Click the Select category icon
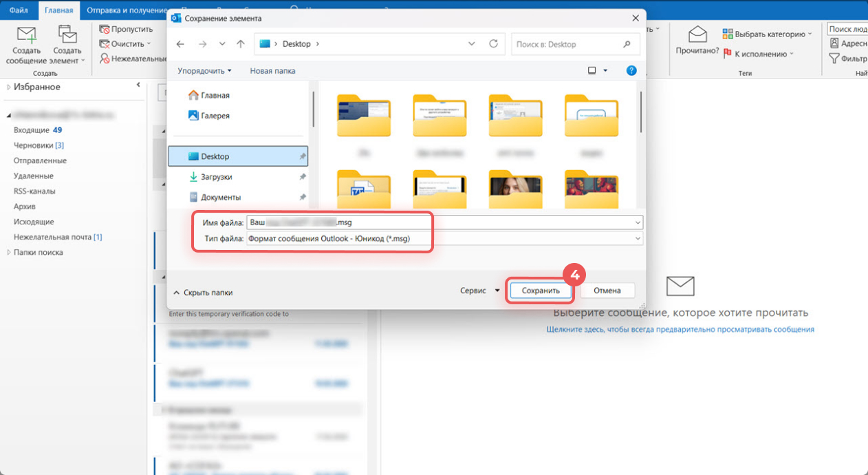Viewport: 868px width, 475px height. [728, 34]
